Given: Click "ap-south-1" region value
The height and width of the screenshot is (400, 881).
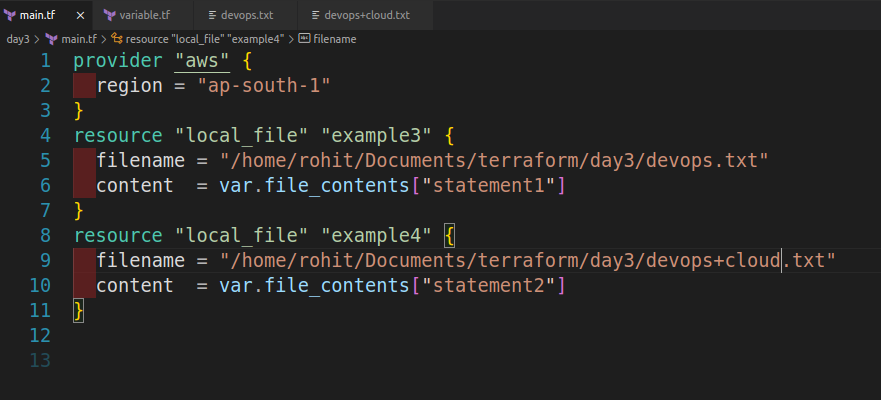Looking at the screenshot, I should pyautogui.click(x=262, y=86).
